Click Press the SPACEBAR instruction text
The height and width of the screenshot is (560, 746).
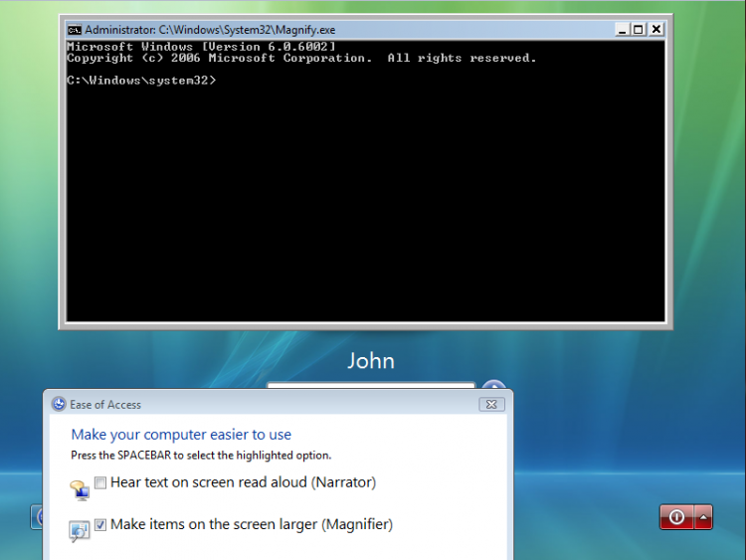pos(201,456)
